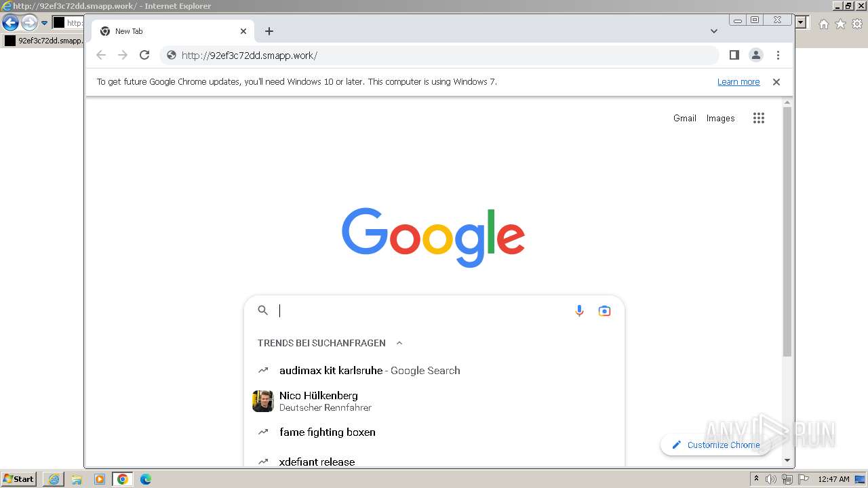Select audimax kit karlsruhe suggestion

click(434, 371)
